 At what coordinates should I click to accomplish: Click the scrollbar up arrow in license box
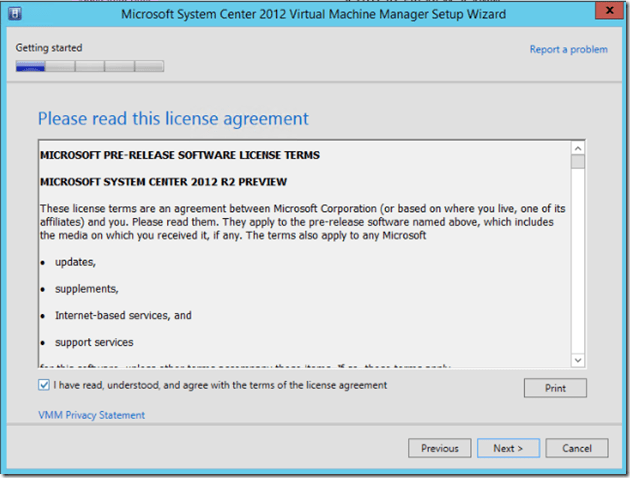[577, 147]
